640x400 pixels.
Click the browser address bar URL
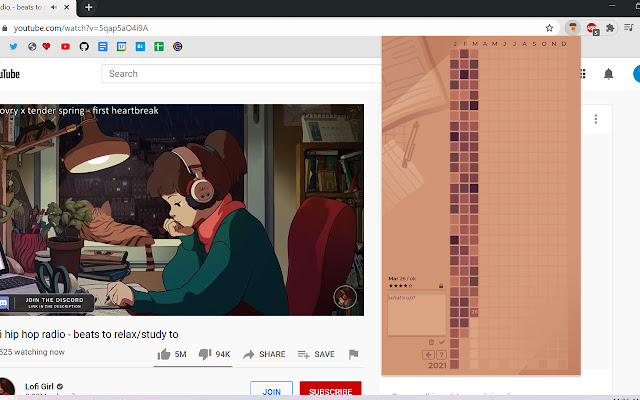point(81,28)
